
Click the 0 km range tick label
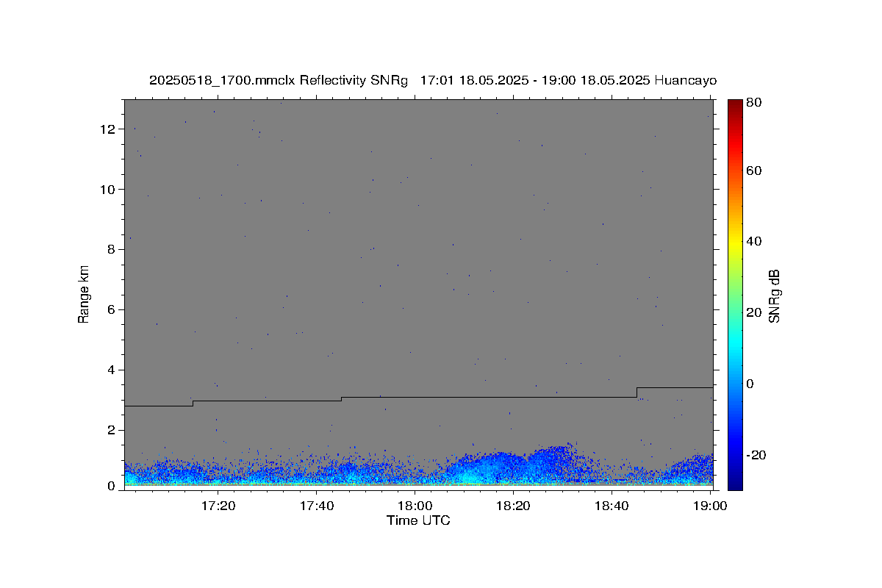(x=113, y=486)
